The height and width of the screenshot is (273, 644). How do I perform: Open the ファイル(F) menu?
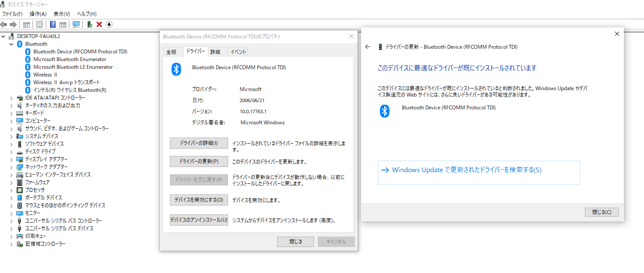[12, 14]
